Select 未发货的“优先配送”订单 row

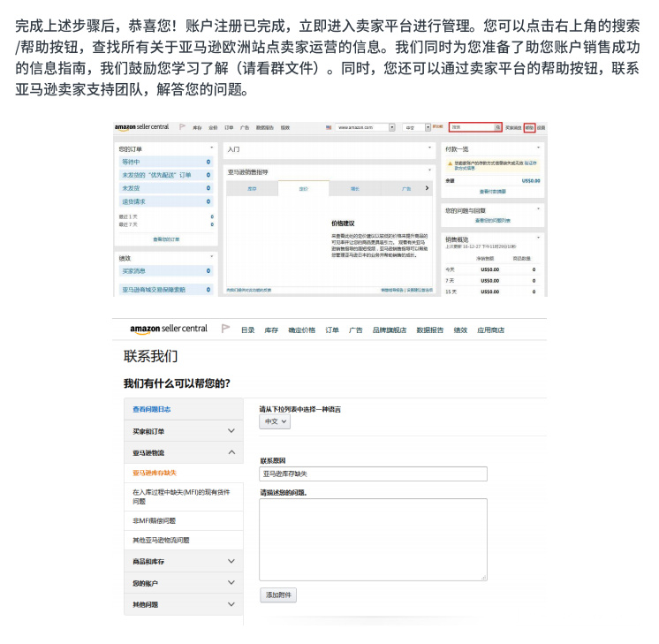tap(166, 175)
